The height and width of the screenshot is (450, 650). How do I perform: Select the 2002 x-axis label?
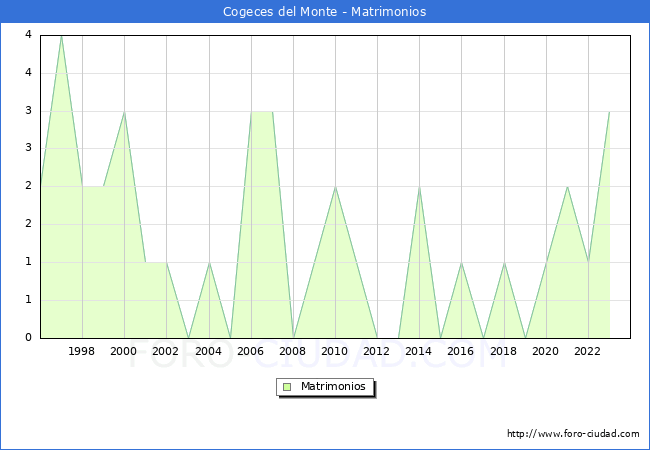(x=166, y=351)
